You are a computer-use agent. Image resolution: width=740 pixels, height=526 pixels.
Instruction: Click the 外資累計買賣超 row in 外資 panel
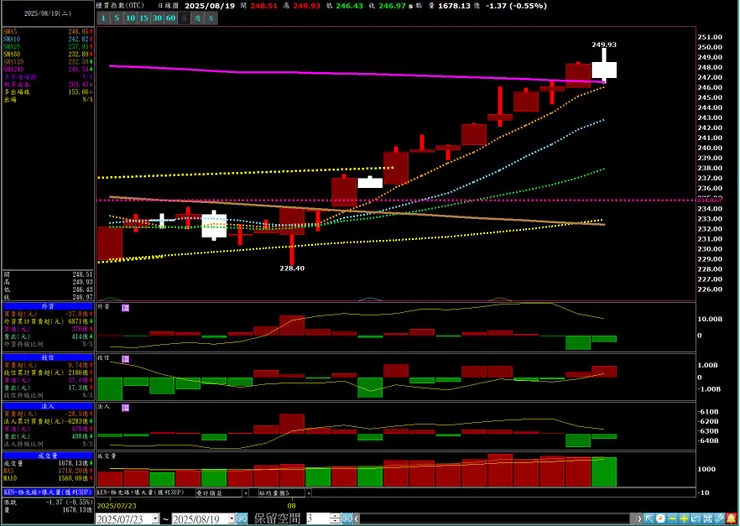click(x=48, y=321)
